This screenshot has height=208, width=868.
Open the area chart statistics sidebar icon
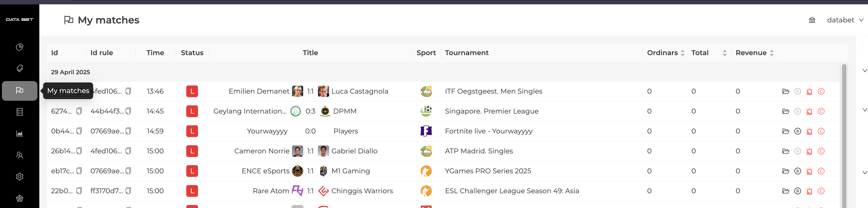pyautogui.click(x=20, y=134)
